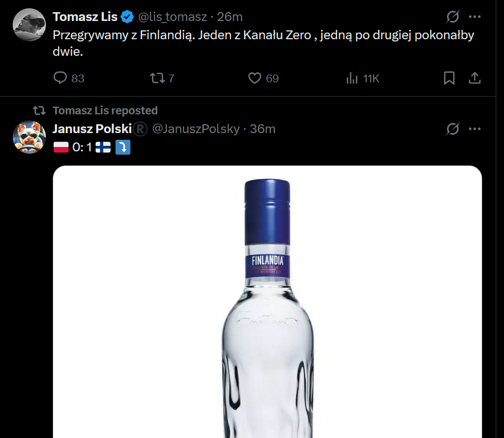Click the Janusz Polski display name

92,129
